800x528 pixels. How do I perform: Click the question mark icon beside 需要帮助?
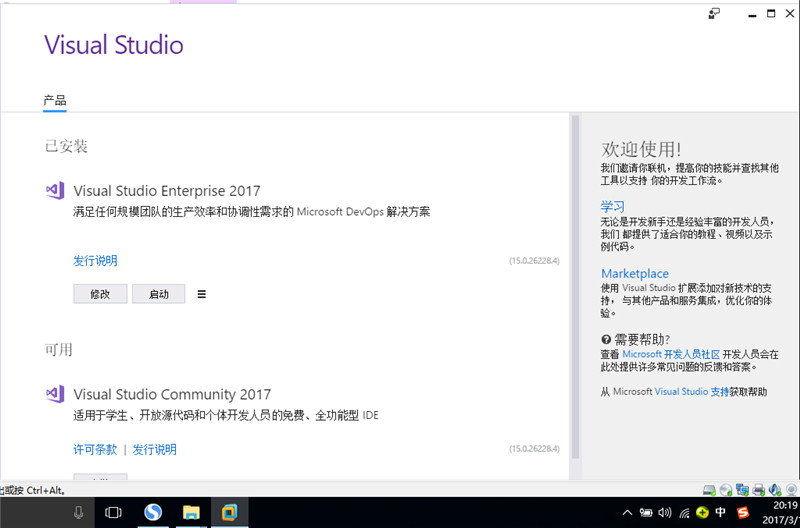tap(606, 339)
